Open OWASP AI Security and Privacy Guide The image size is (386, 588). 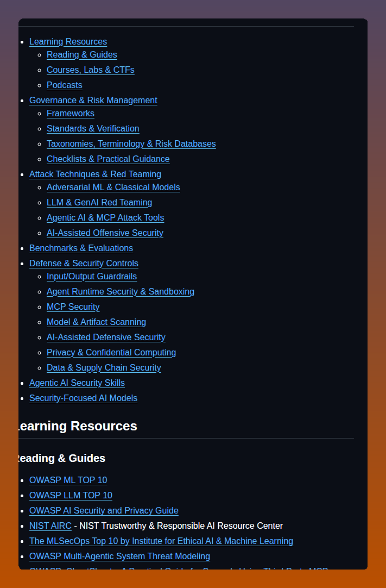click(x=104, y=511)
